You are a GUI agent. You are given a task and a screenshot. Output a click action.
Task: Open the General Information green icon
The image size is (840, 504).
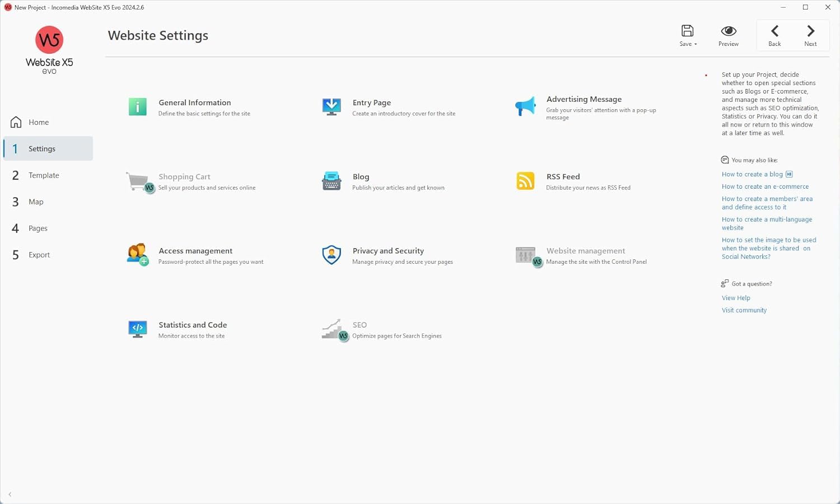click(x=137, y=106)
